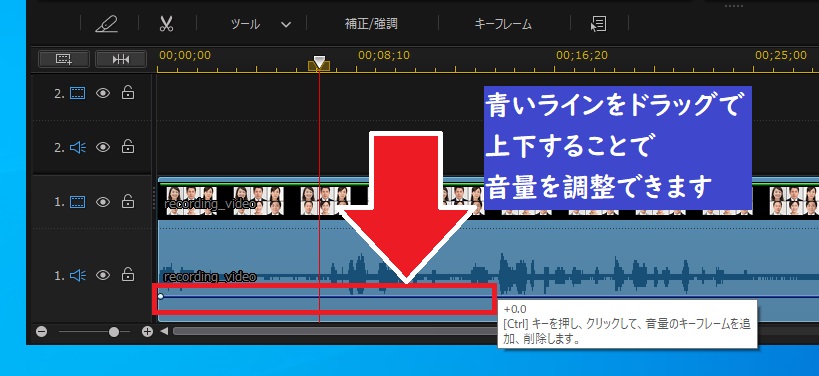Mute audio track 1 with eye icon
819x376 pixels.
click(x=103, y=275)
